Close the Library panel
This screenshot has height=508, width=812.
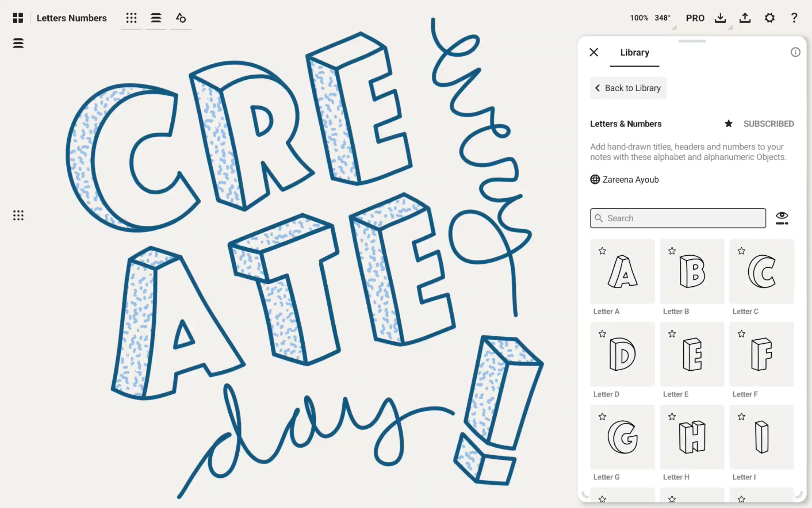tap(594, 52)
